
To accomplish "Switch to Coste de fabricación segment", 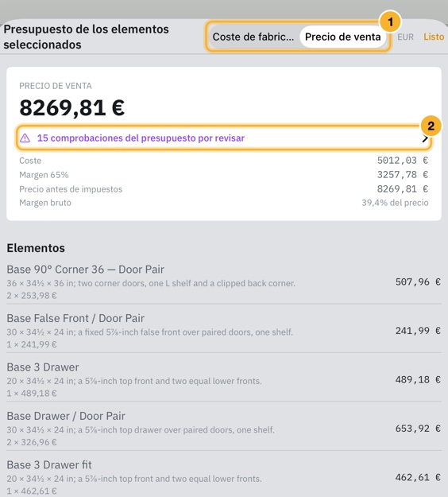I will [253, 37].
